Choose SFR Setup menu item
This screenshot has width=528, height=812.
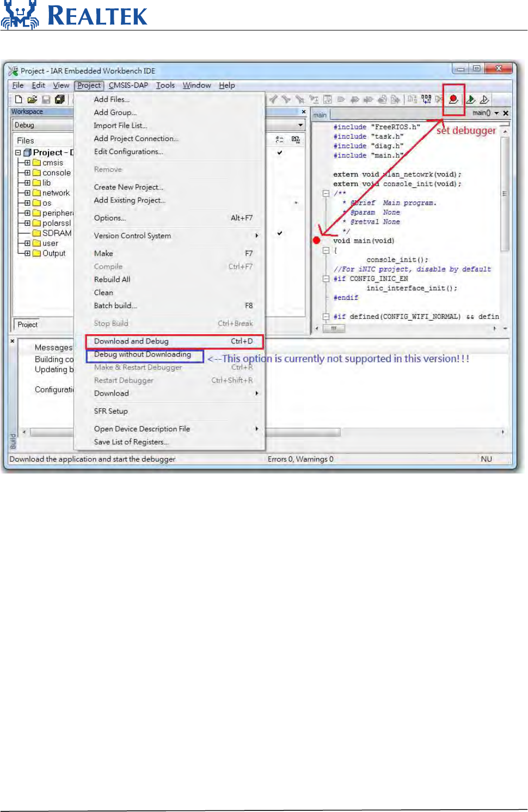[169, 411]
